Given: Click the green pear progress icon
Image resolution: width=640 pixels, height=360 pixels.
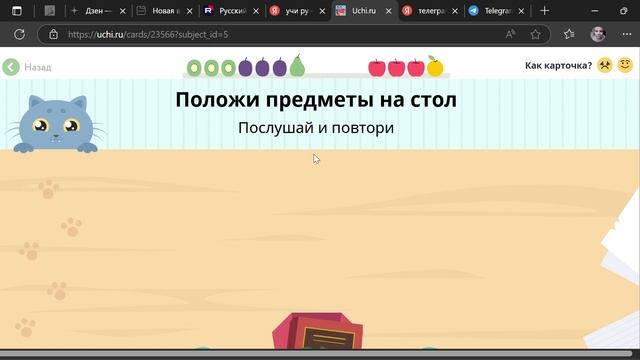Looking at the screenshot, I should 297,66.
